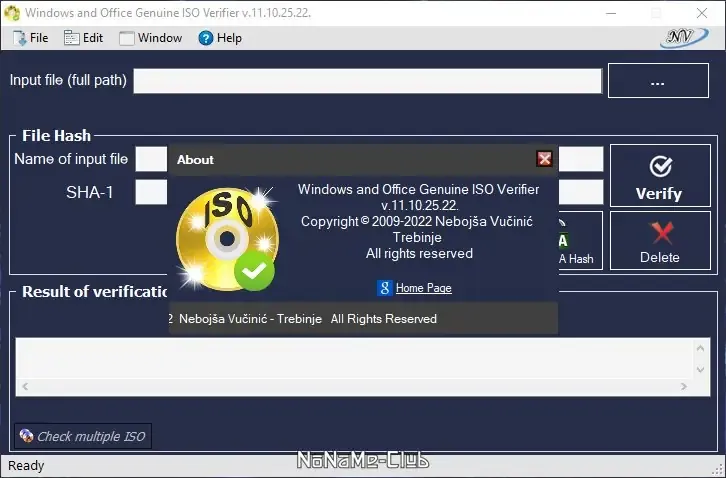Click the Check multiple ISO button
The width and height of the screenshot is (726, 478).
pos(83,436)
